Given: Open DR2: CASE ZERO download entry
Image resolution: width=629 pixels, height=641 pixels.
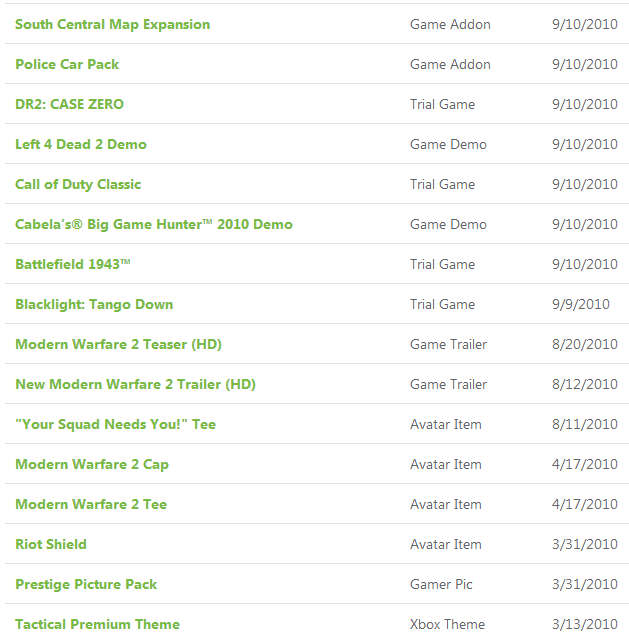Looking at the screenshot, I should 69,104.
